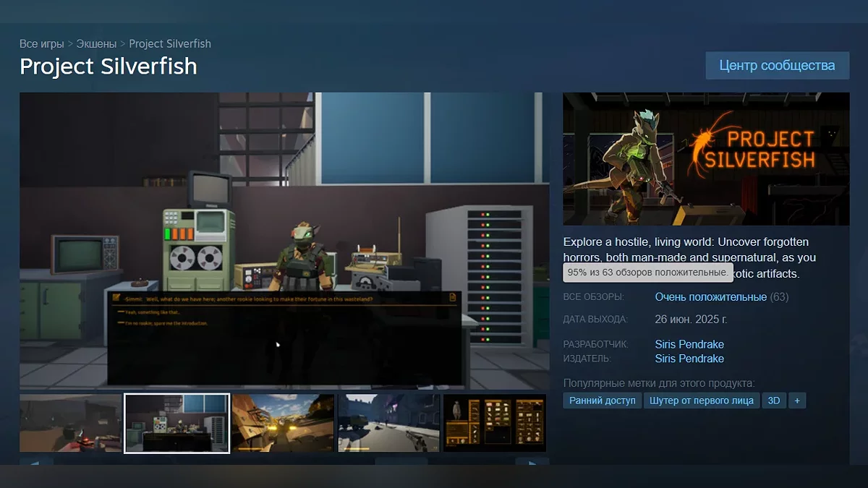Click the document icon in the dialogue box
The width and height of the screenshot is (868, 488).
click(453, 297)
